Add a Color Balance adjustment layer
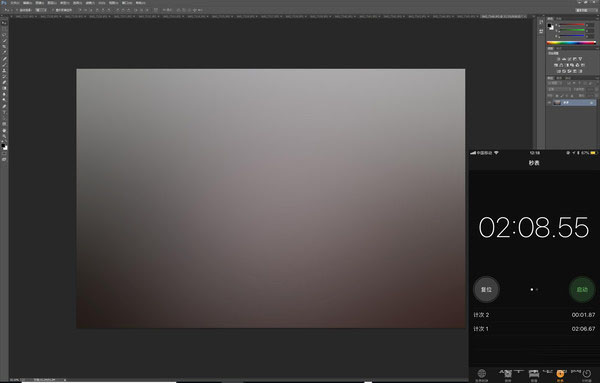 click(x=561, y=65)
